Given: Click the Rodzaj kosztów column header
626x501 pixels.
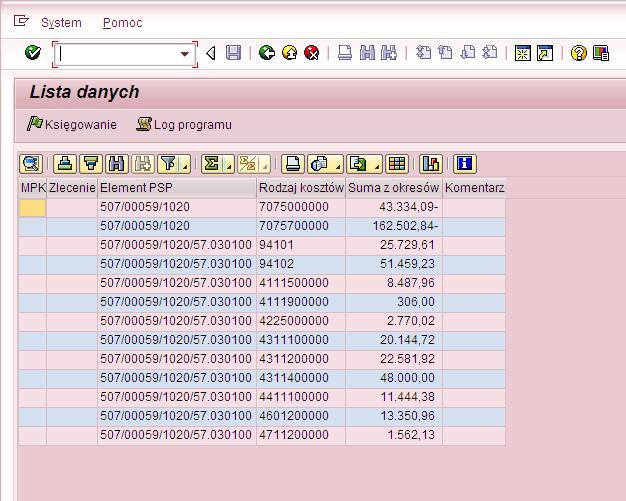Looking at the screenshot, I should 301,188.
